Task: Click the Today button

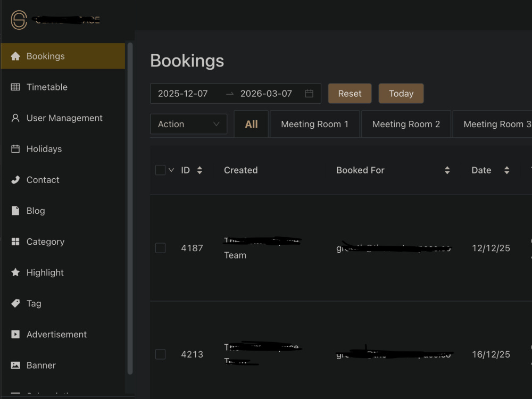Action: (401, 93)
